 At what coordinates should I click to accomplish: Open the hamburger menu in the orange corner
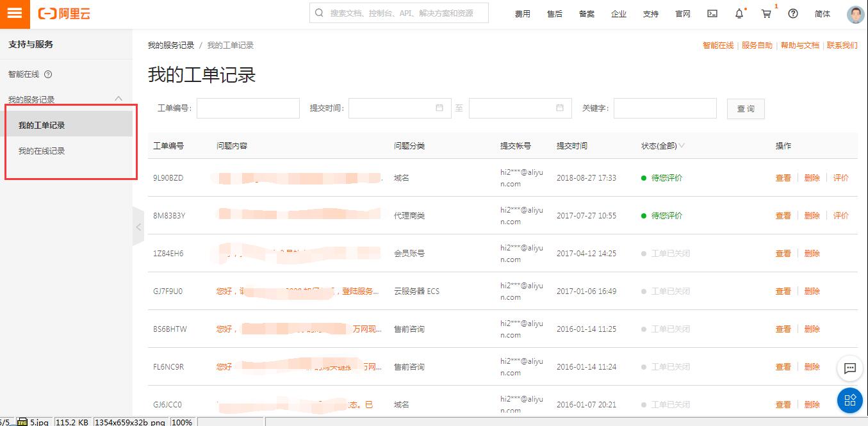(14, 14)
